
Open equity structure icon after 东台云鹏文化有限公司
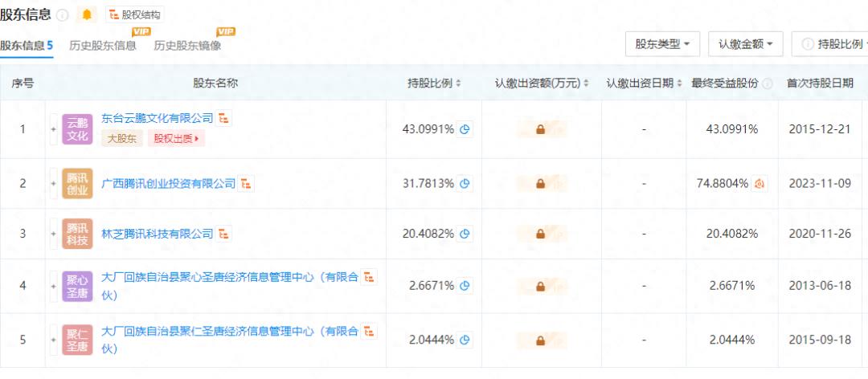pos(224,118)
